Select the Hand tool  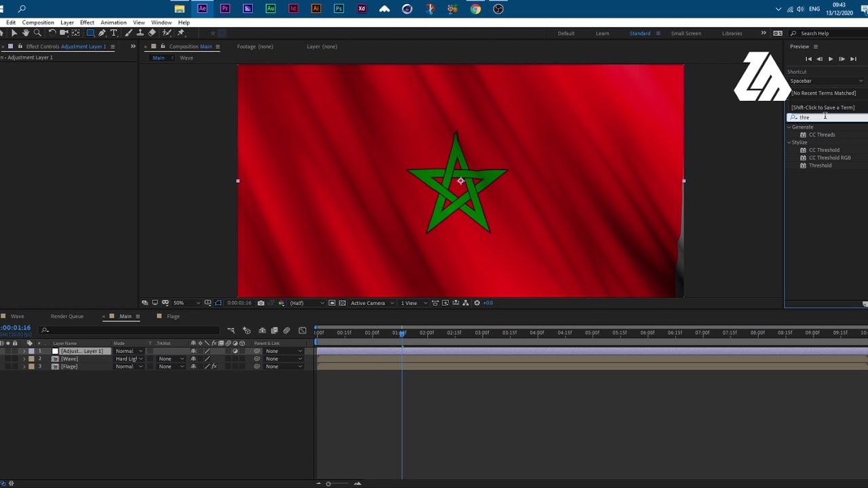pyautogui.click(x=26, y=33)
